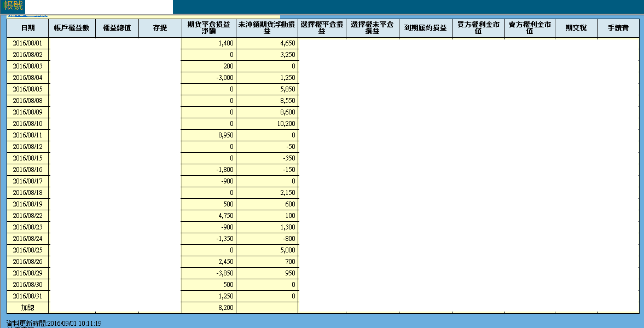
Task: Select the 2016/08/25 date cell
Action: [x=28, y=250]
